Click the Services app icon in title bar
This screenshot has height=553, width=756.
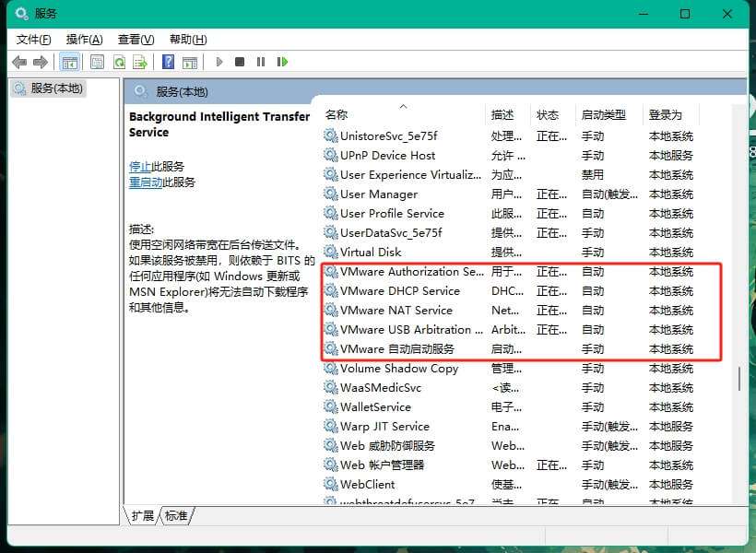pos(22,13)
